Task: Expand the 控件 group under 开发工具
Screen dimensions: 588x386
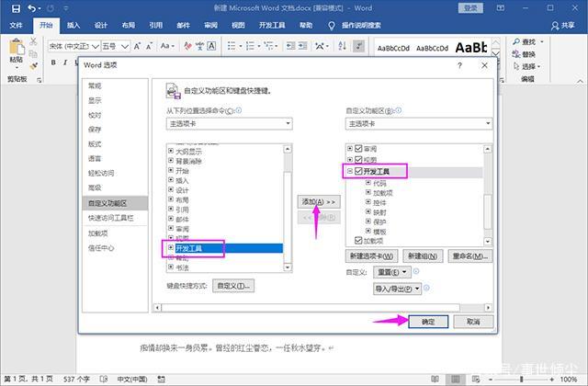Action: click(368, 202)
